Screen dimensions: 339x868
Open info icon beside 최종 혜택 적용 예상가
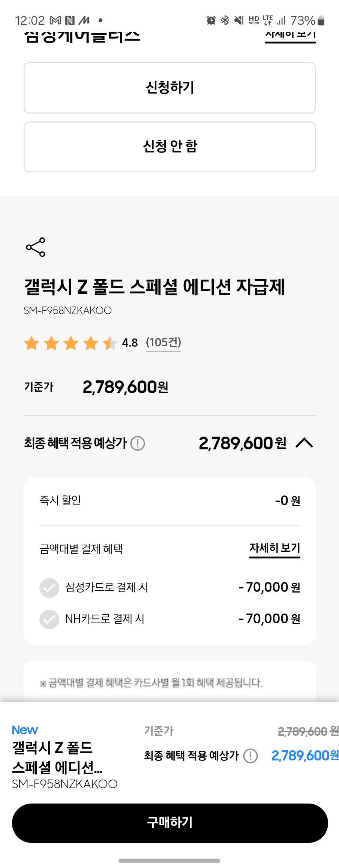pyautogui.click(x=138, y=443)
